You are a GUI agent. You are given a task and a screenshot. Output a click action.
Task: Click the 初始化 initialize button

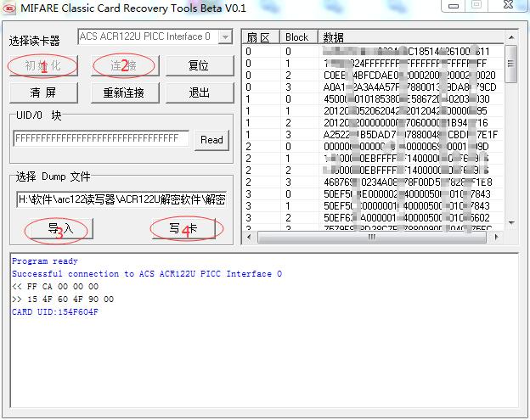point(42,65)
